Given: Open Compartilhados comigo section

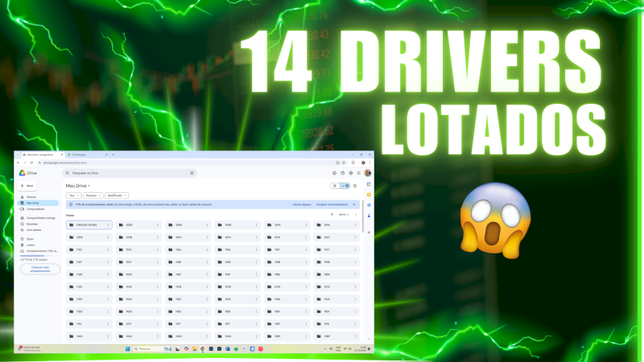Looking at the screenshot, I should [x=38, y=218].
